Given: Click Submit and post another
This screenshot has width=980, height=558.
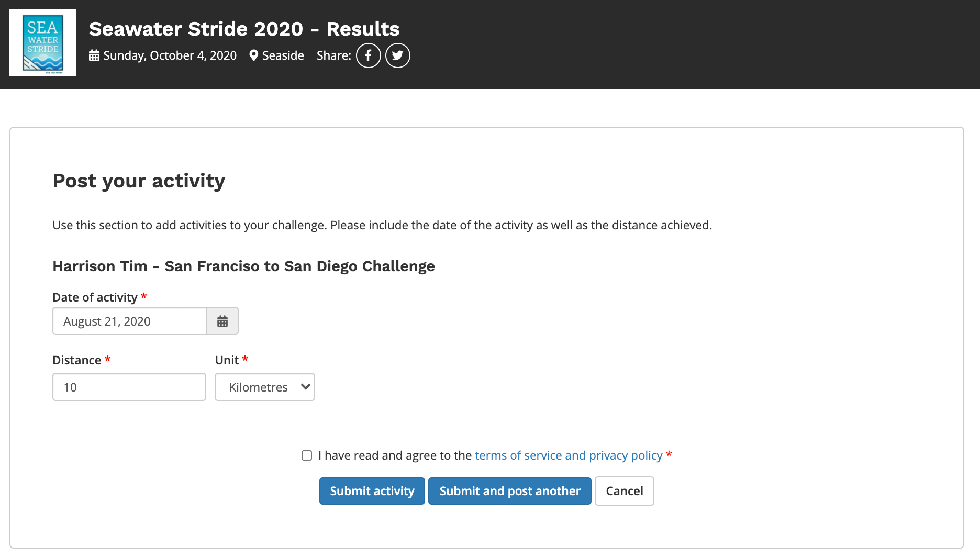Looking at the screenshot, I should pyautogui.click(x=510, y=491).
